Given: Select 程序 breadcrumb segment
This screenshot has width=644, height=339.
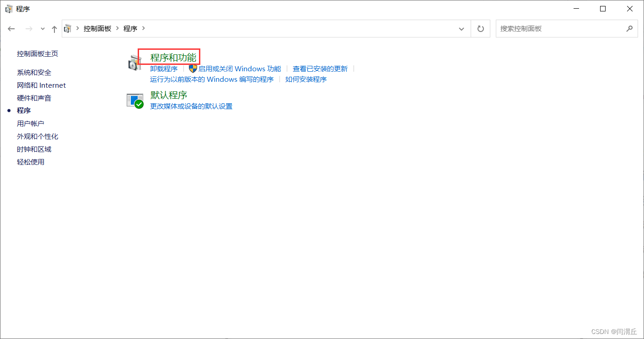Looking at the screenshot, I should pos(130,28).
